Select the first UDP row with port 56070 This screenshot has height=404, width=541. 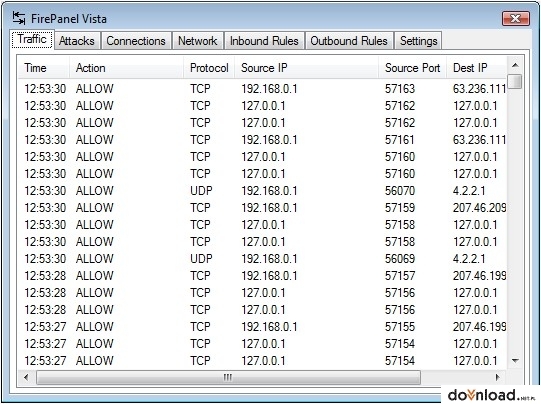[263, 191]
